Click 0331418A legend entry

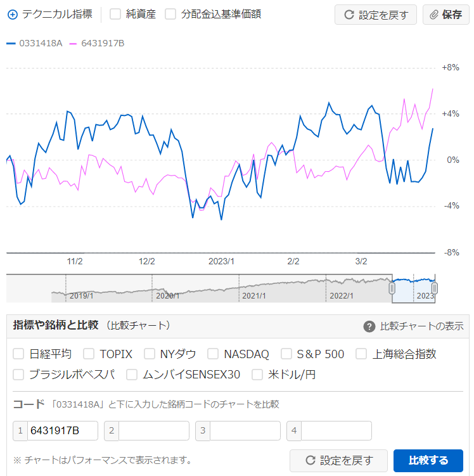point(35,43)
